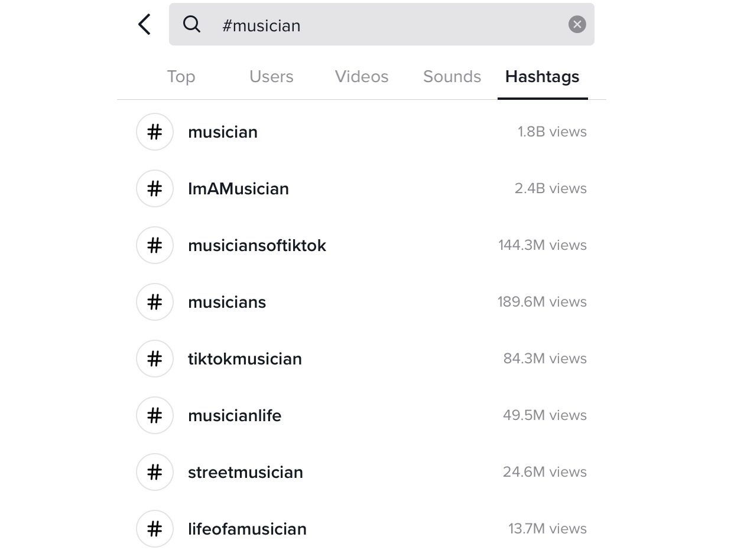Screen dimensions: 747x560
Task: Click the hashtag icon beside ImAMusician
Action: coord(155,188)
